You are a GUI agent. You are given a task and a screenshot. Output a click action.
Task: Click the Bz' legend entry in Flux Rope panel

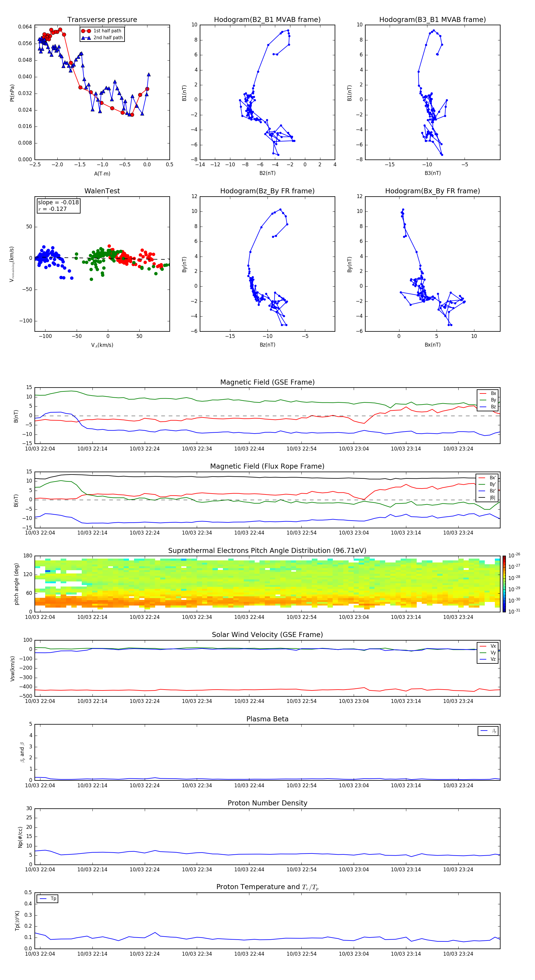[487, 491]
